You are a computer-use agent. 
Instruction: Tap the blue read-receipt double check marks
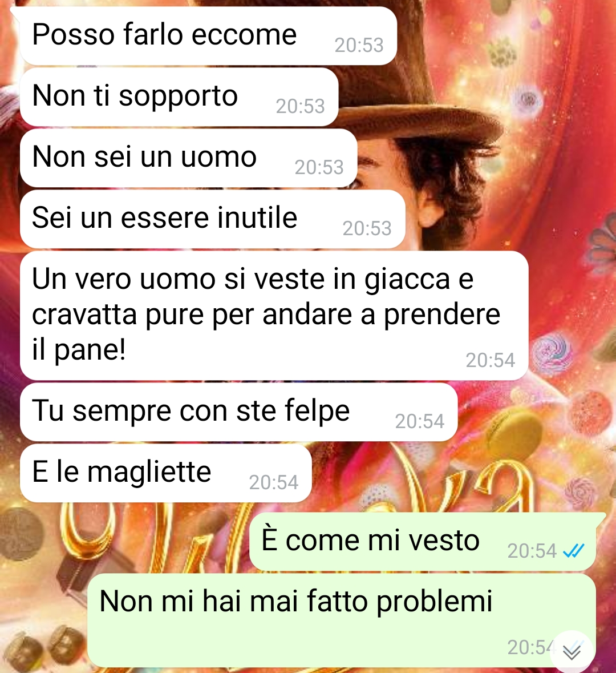(574, 551)
